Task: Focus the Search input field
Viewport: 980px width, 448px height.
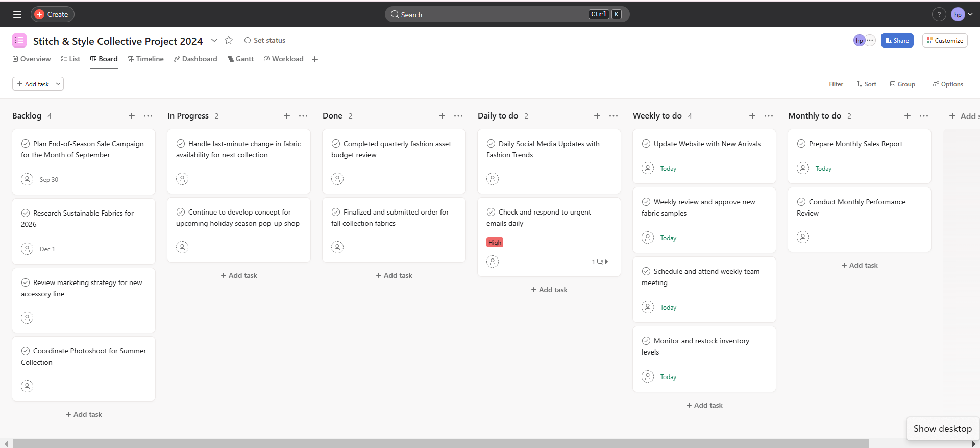Action: (x=490, y=14)
